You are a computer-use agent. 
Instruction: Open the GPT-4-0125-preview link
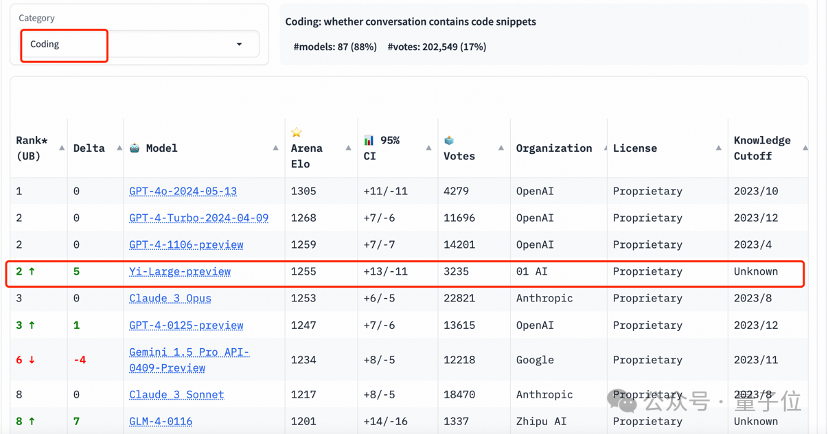[x=186, y=326]
